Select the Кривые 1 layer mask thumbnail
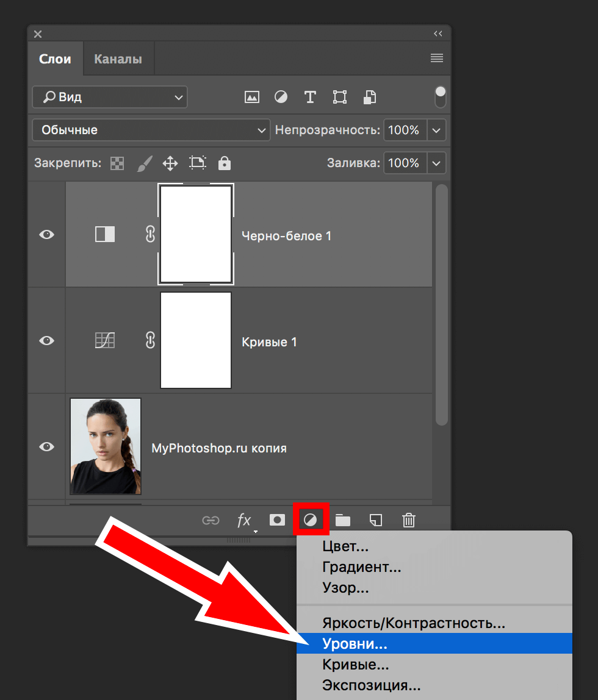Screen dimensions: 598x700 (x=196, y=340)
